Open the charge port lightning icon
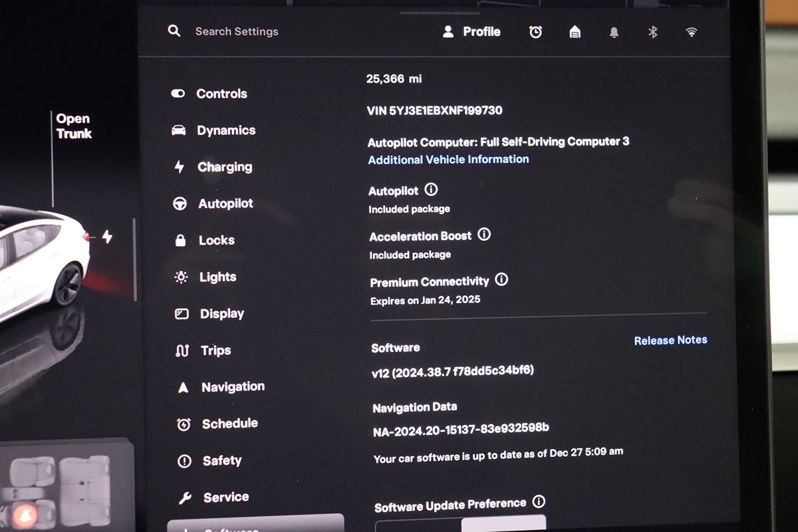The height and width of the screenshot is (532, 798). coord(107,237)
